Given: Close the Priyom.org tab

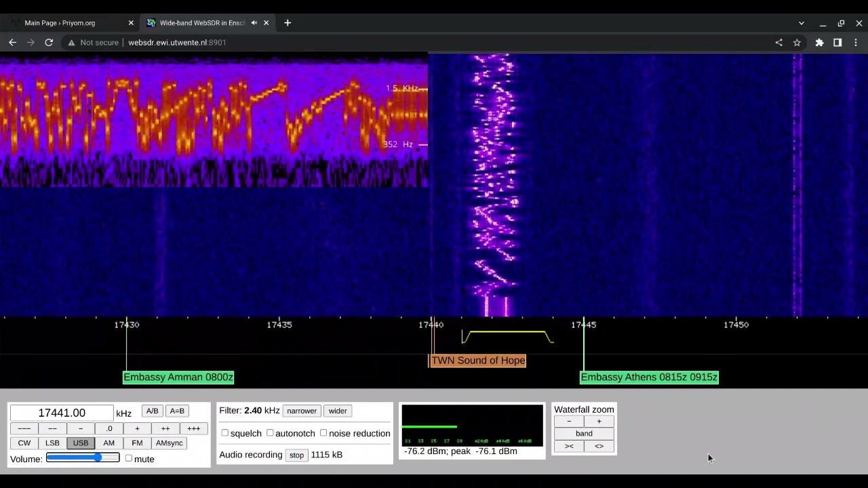Looking at the screenshot, I should (x=131, y=22).
